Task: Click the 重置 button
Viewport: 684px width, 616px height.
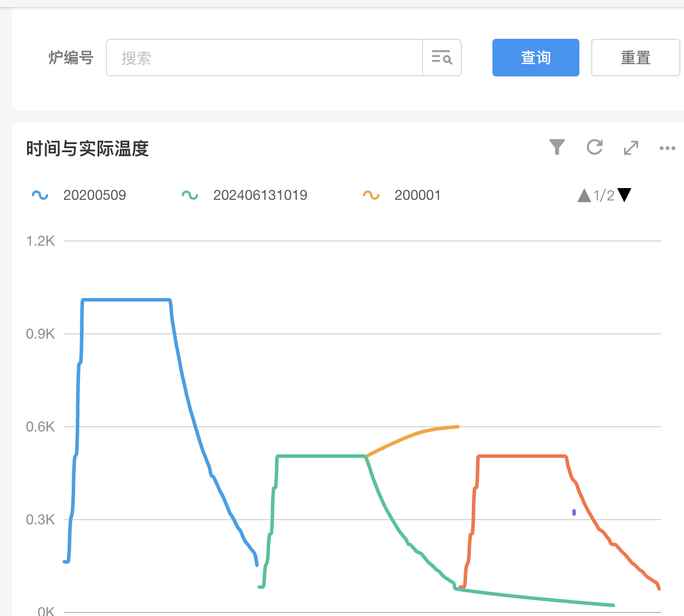Action: coord(635,58)
